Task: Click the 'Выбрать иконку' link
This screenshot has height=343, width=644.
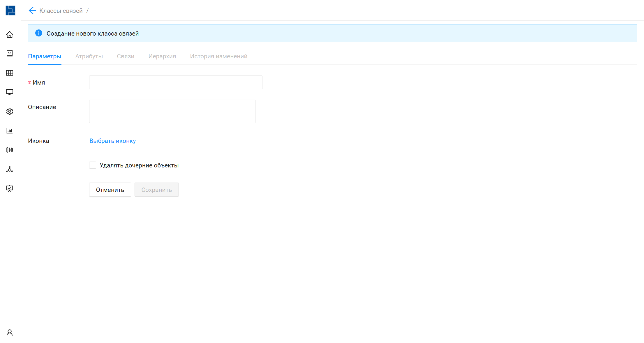Action: pyautogui.click(x=112, y=141)
